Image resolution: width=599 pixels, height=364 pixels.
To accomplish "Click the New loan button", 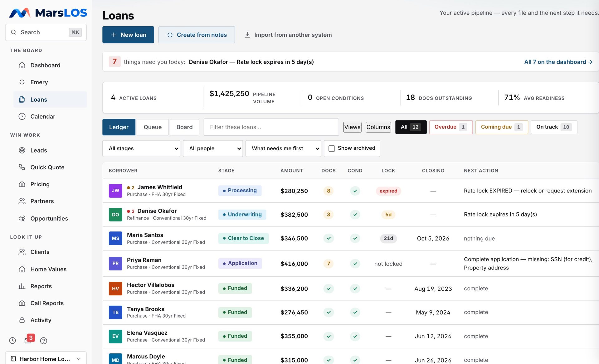I will tap(128, 35).
